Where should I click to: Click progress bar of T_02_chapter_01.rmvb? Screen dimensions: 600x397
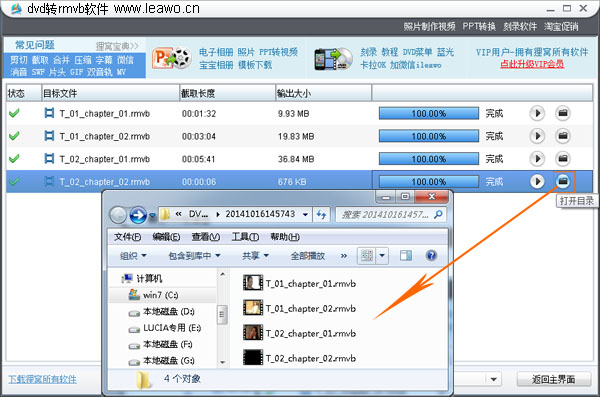point(429,158)
